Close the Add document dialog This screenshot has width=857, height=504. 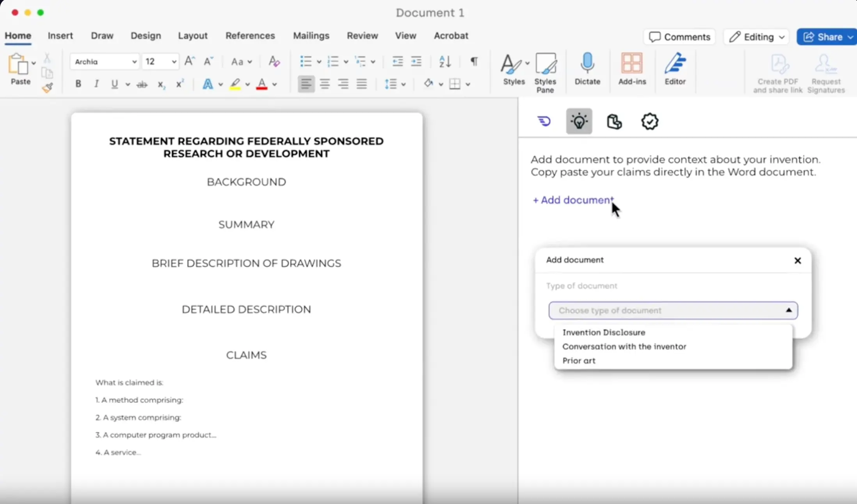(797, 261)
